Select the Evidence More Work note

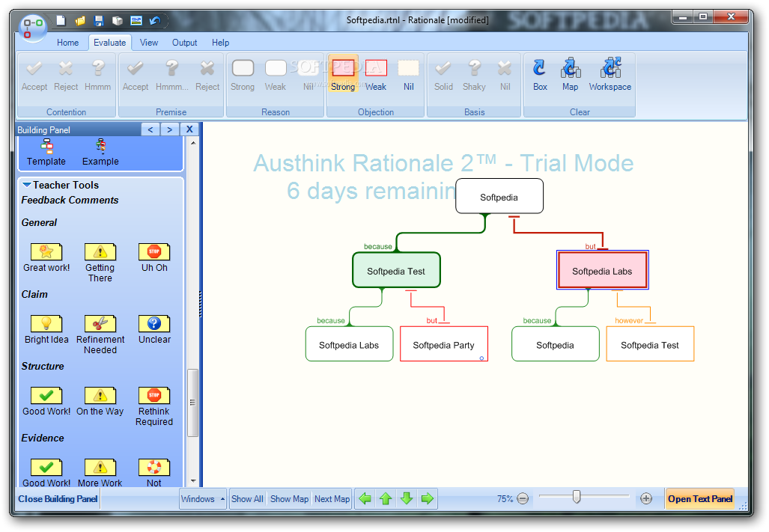tap(100, 473)
